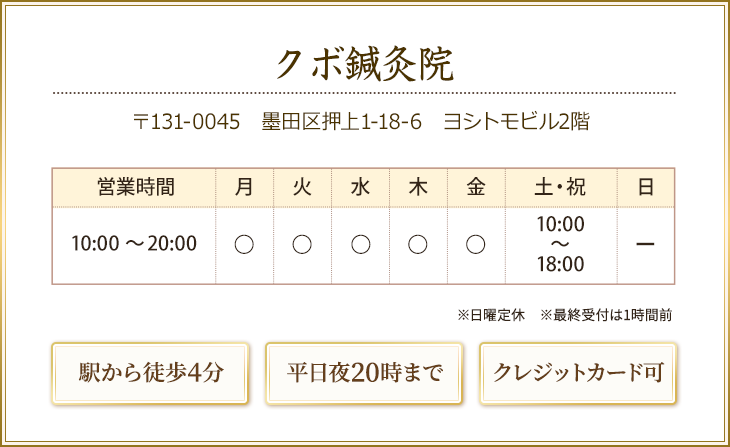Click the open circle under 月
The image size is (730, 447).
click(244, 244)
